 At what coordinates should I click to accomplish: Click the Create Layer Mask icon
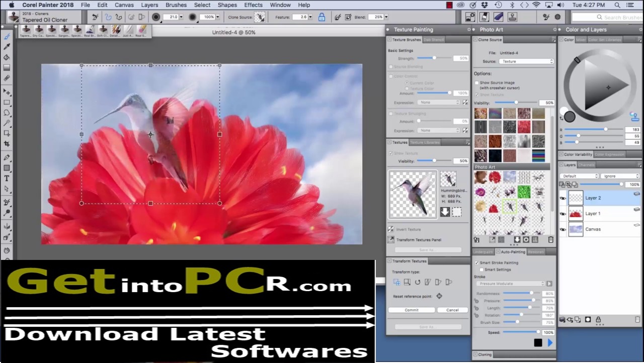[x=588, y=320]
